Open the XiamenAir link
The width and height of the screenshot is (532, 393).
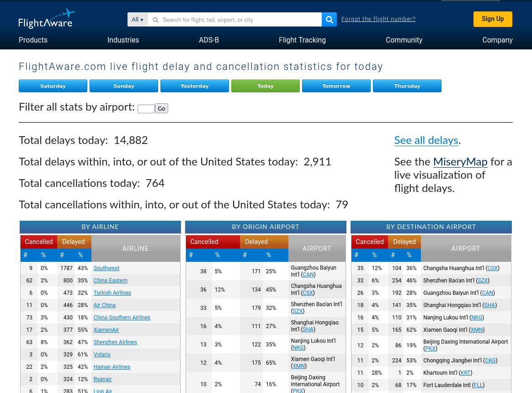(106, 330)
